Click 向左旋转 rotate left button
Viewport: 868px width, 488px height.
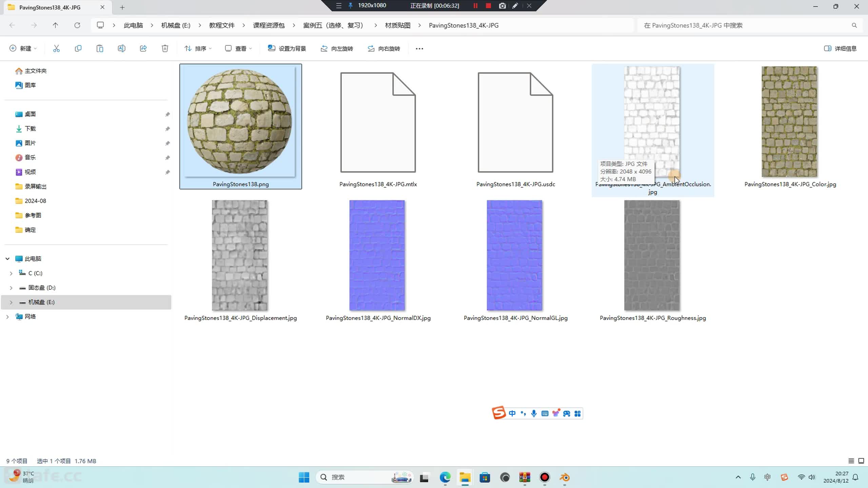tap(337, 48)
